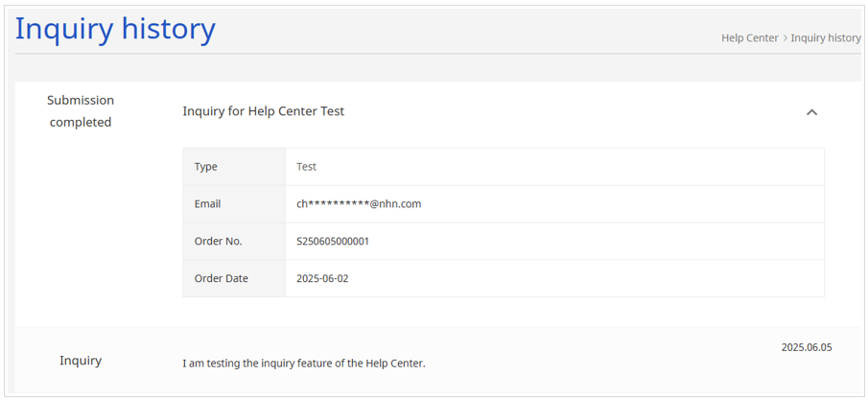The image size is (868, 400).
Task: Click the Inquiry history page heading
Action: [115, 30]
